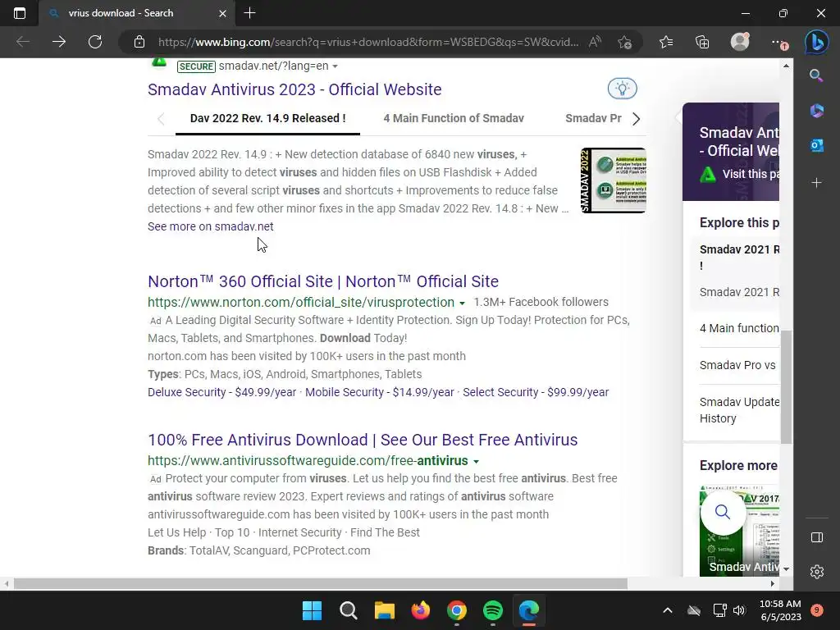This screenshot has height=630, width=840.
Task: Add this page to favorites
Action: pos(624,42)
